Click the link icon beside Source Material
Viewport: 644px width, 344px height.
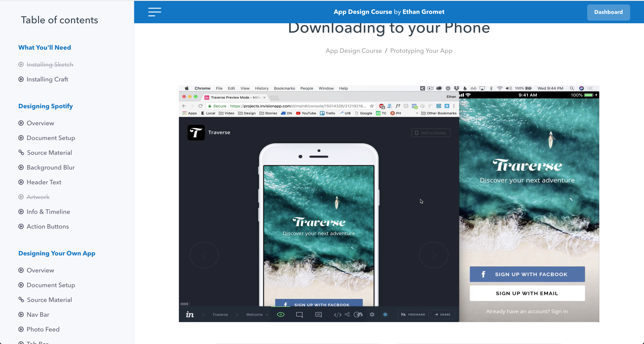(x=21, y=153)
